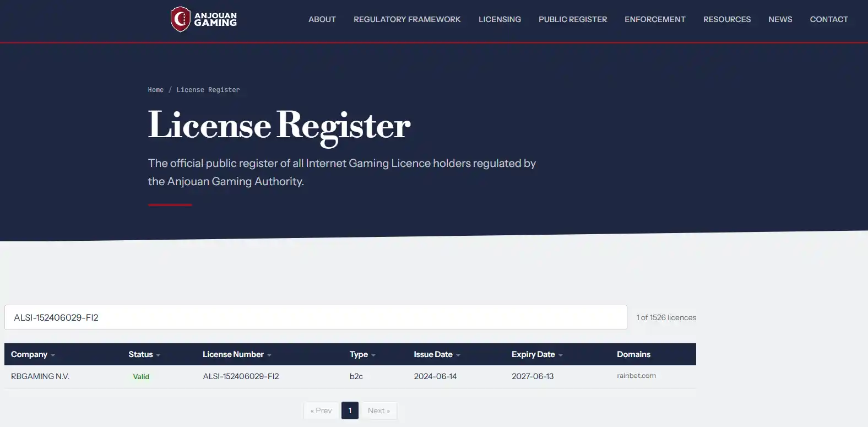Sort by the Type column header

[362, 354]
